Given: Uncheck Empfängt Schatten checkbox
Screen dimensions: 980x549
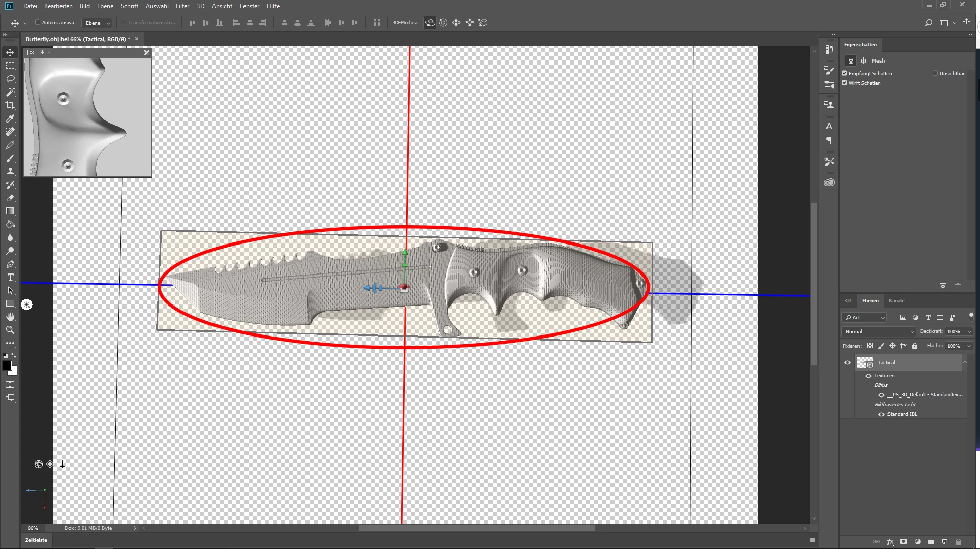Looking at the screenshot, I should coord(845,73).
